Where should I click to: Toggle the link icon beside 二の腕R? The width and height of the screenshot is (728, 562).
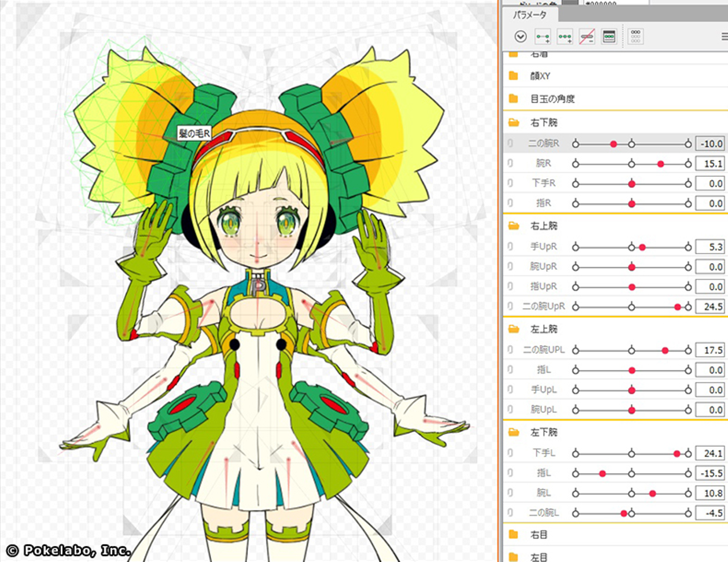pyautogui.click(x=510, y=144)
